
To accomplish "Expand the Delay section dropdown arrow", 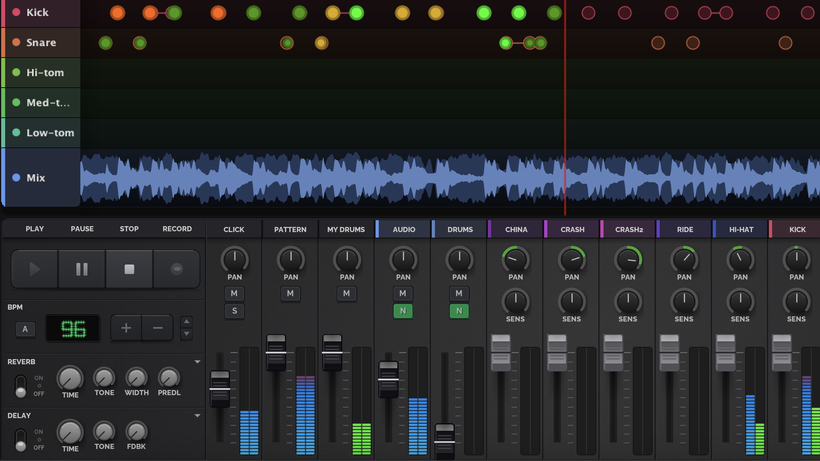I will (x=197, y=416).
